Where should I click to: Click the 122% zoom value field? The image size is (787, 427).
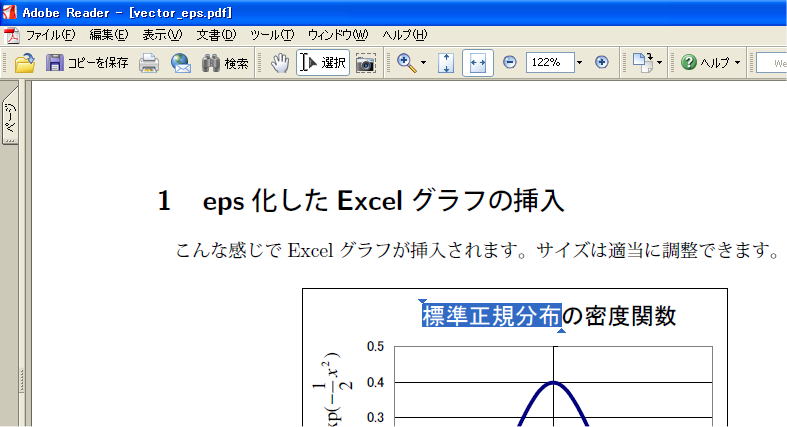pos(550,62)
